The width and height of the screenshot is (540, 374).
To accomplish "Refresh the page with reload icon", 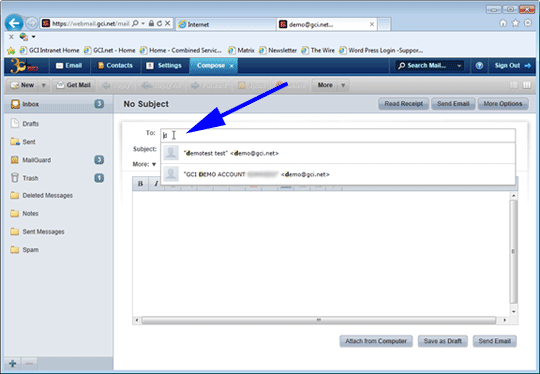I will click(x=159, y=23).
